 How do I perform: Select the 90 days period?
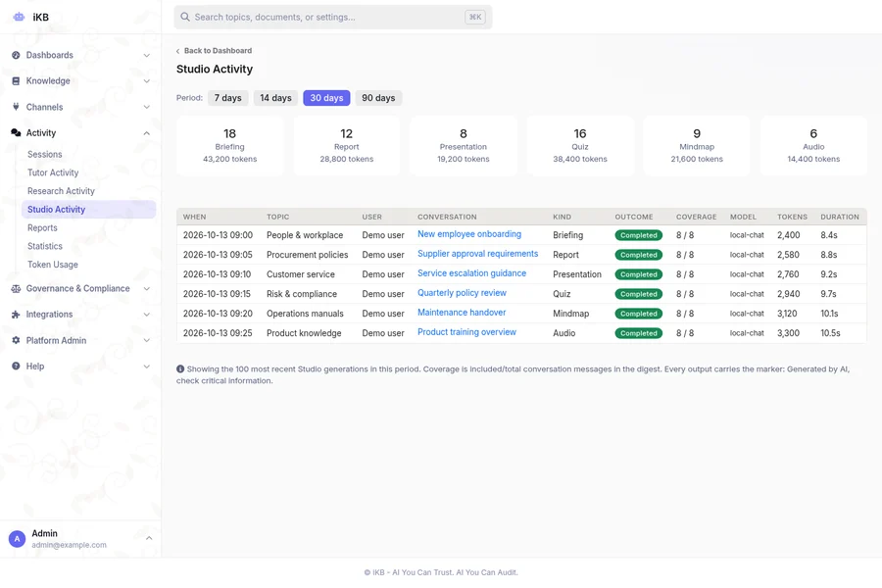coord(378,98)
